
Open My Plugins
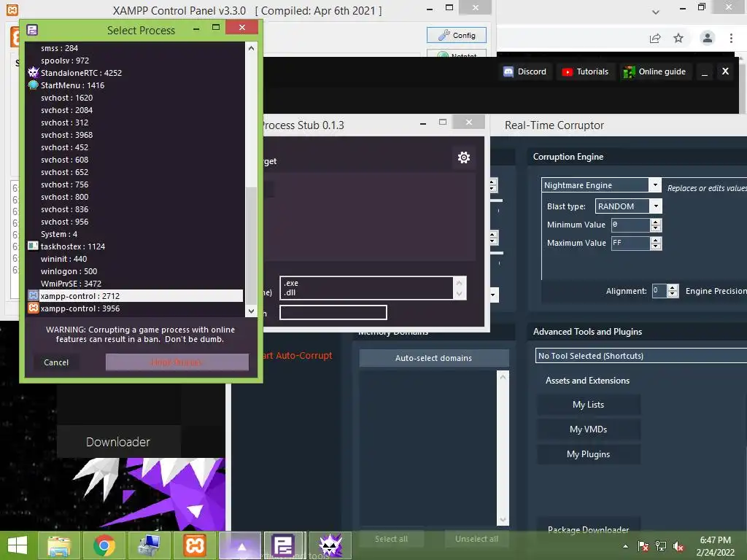pyautogui.click(x=589, y=454)
